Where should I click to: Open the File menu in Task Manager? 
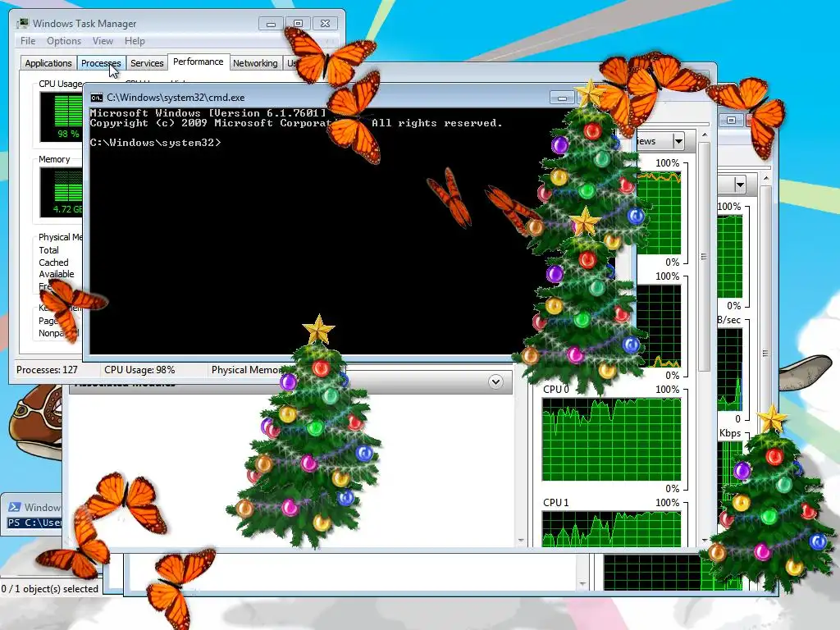(x=28, y=41)
